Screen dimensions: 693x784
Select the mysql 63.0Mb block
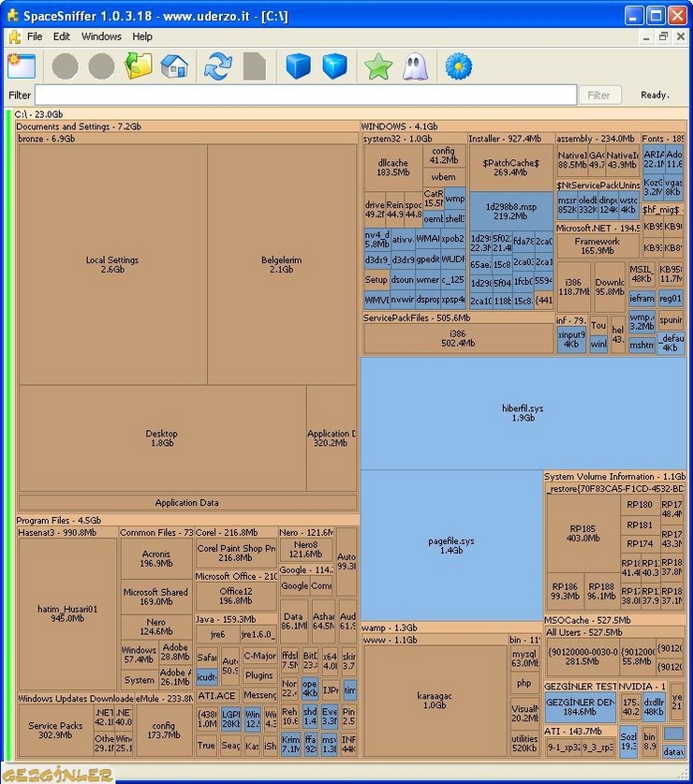pos(524,658)
